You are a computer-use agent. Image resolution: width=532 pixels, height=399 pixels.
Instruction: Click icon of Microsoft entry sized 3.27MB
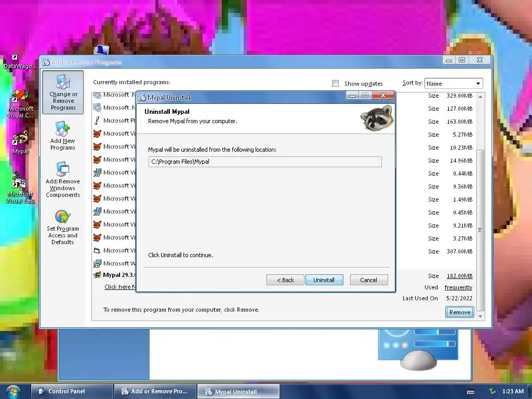tap(97, 237)
